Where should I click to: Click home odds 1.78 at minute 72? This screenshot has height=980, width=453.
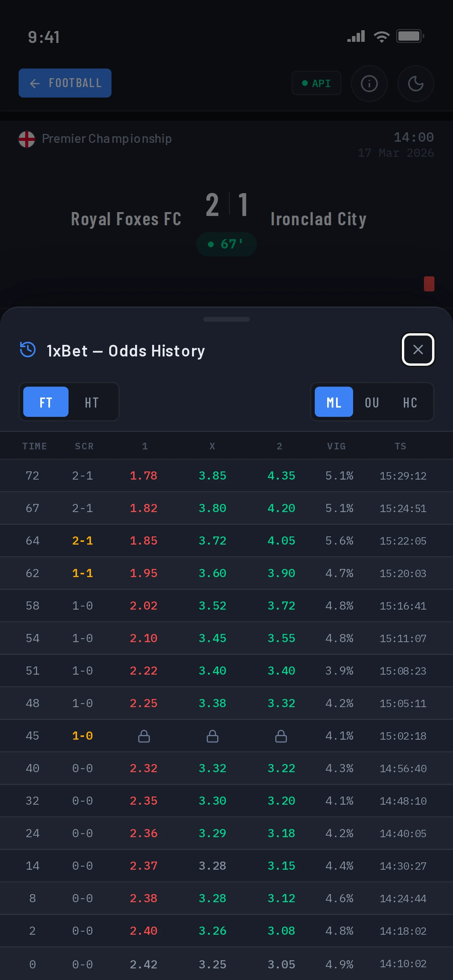(144, 476)
